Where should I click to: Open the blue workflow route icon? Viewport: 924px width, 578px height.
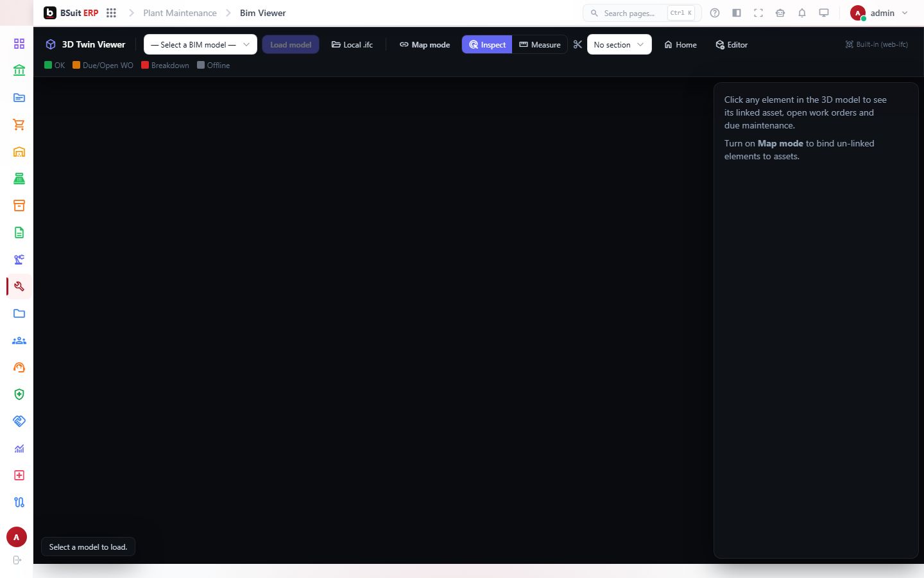tap(19, 502)
